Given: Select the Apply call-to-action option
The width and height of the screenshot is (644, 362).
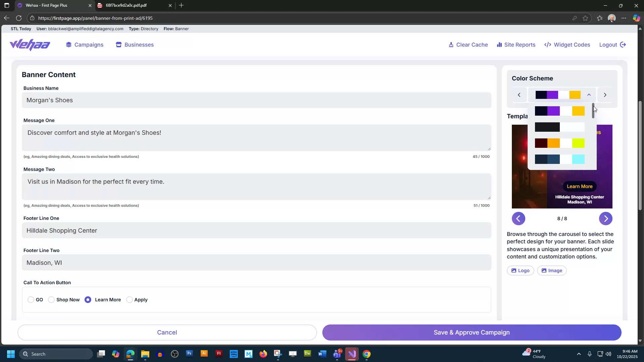Looking at the screenshot, I should pos(129,300).
